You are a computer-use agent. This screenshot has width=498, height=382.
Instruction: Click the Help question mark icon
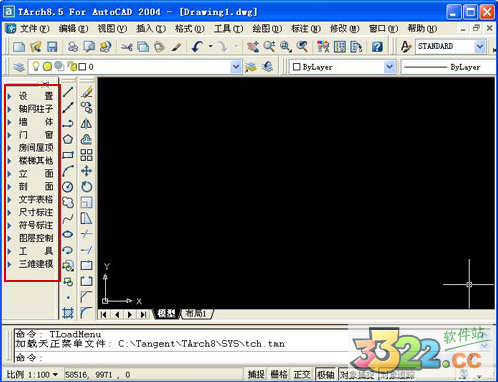(x=377, y=47)
